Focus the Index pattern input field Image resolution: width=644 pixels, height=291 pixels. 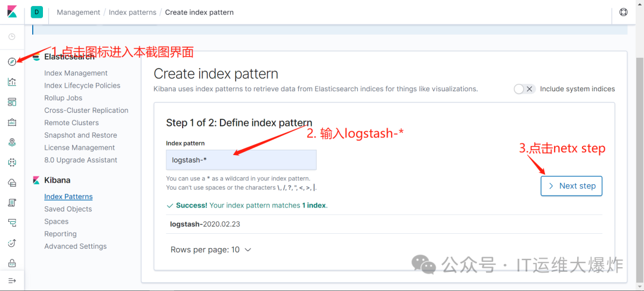click(241, 160)
